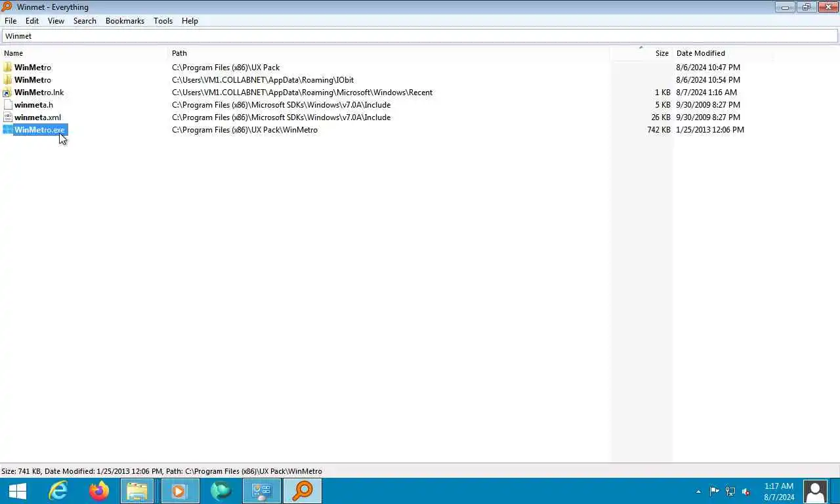
Task: Select the WinMetro.exe file name
Action: (40, 130)
